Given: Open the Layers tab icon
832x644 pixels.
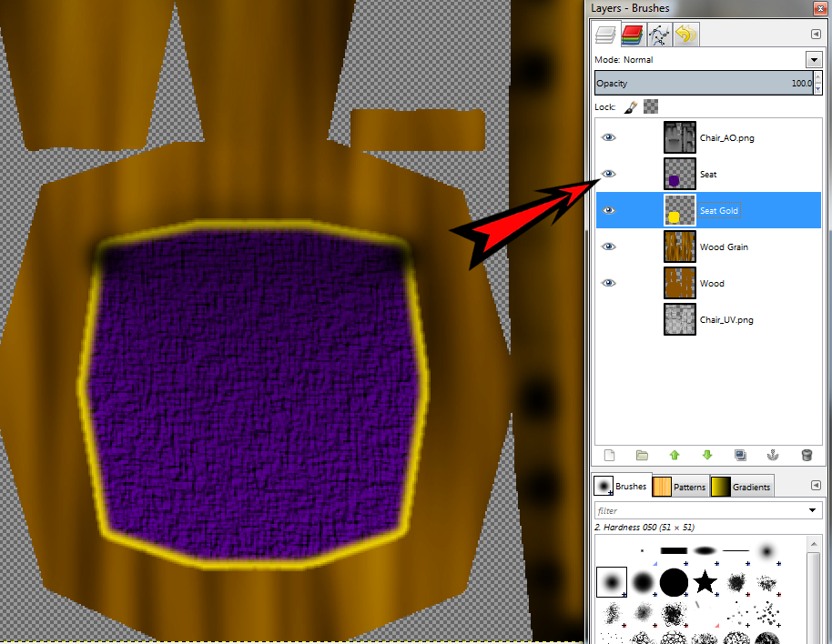Looking at the screenshot, I should pos(605,35).
